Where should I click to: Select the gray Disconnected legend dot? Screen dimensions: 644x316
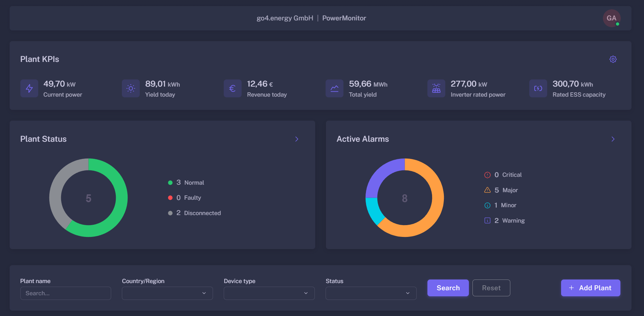[x=170, y=213]
